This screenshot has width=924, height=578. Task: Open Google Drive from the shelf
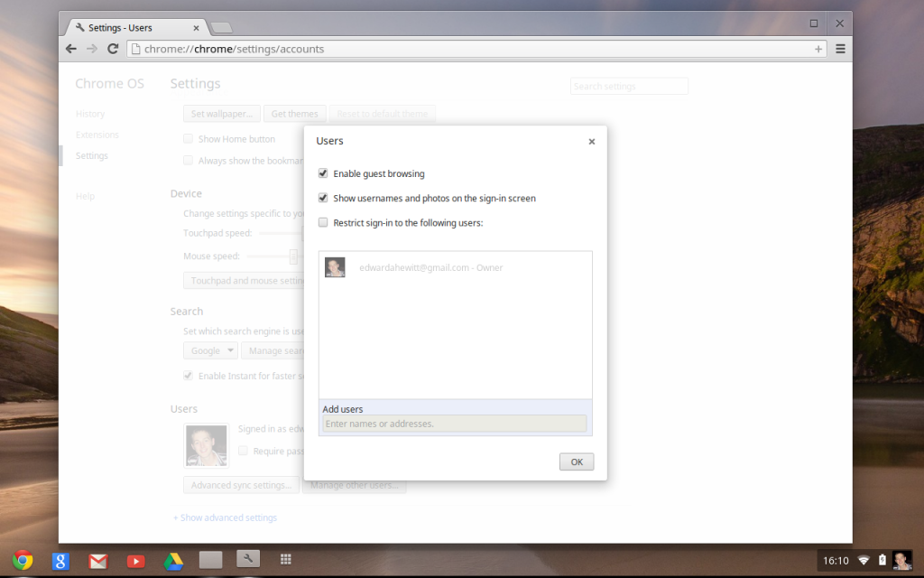(172, 560)
